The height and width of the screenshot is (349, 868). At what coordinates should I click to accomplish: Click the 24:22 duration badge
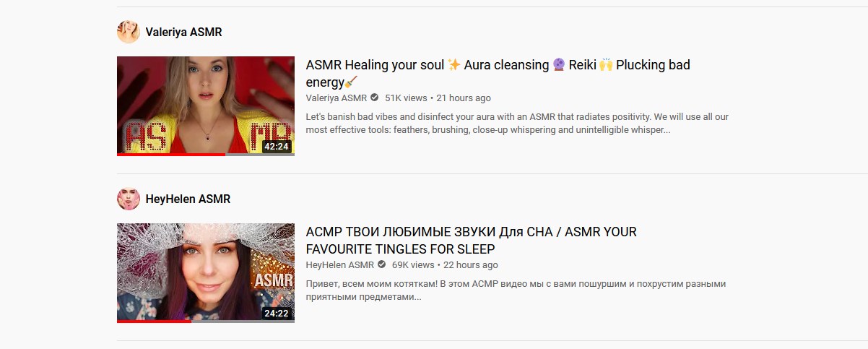[x=277, y=314]
